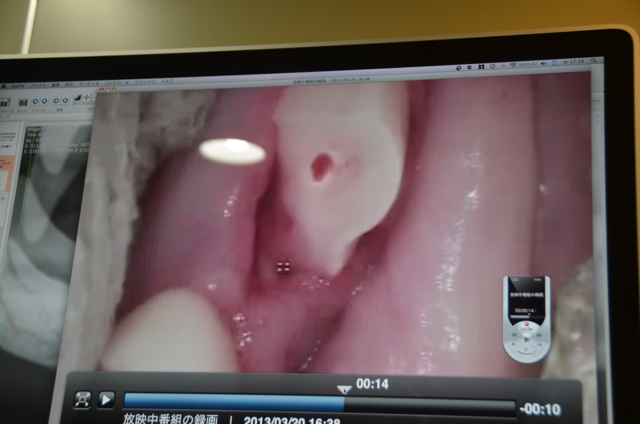
Task: Click the mute icon on EyeTV remote
Action: coord(526,349)
